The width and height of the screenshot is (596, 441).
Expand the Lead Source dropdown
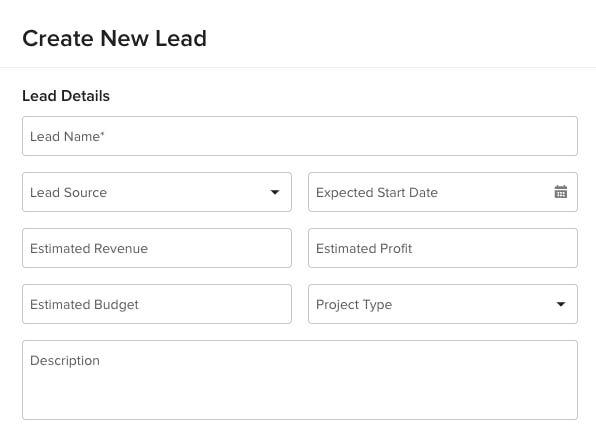tap(157, 192)
